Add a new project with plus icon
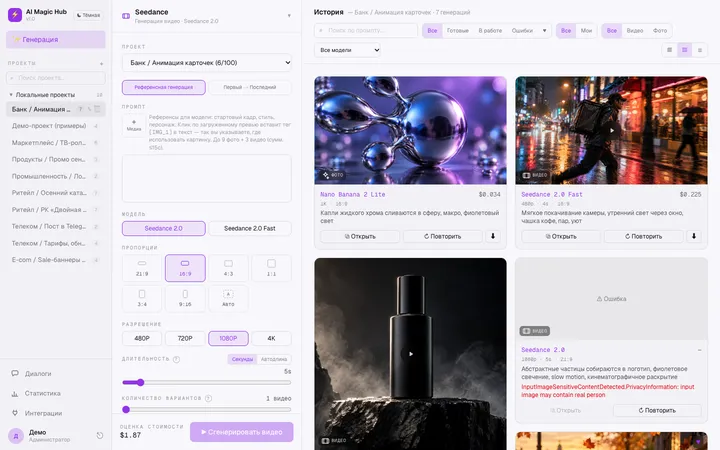720x450 pixels. click(101, 63)
